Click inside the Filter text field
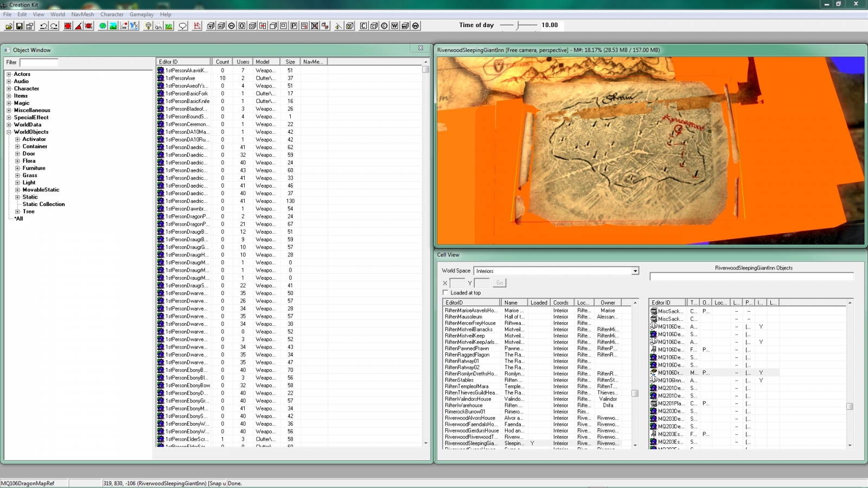The width and height of the screenshot is (868, 488). coord(38,62)
